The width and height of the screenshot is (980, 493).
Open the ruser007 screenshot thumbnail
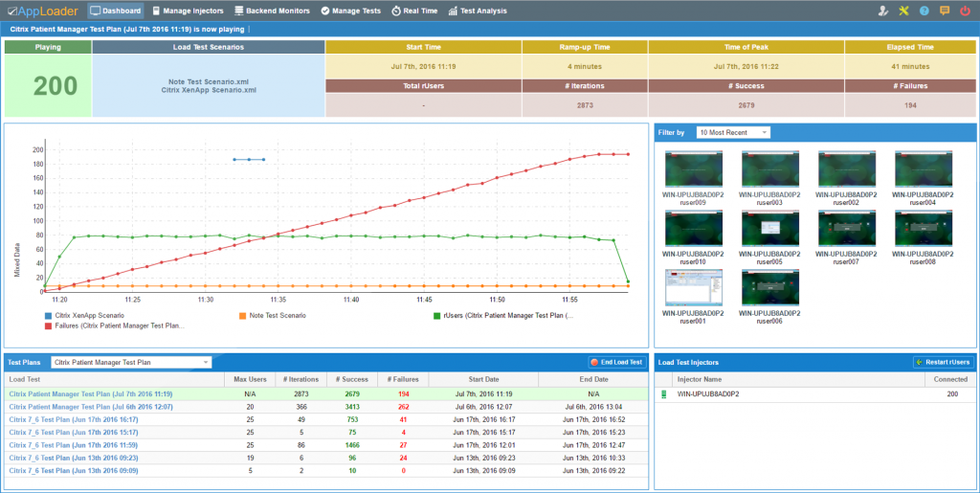click(x=847, y=228)
